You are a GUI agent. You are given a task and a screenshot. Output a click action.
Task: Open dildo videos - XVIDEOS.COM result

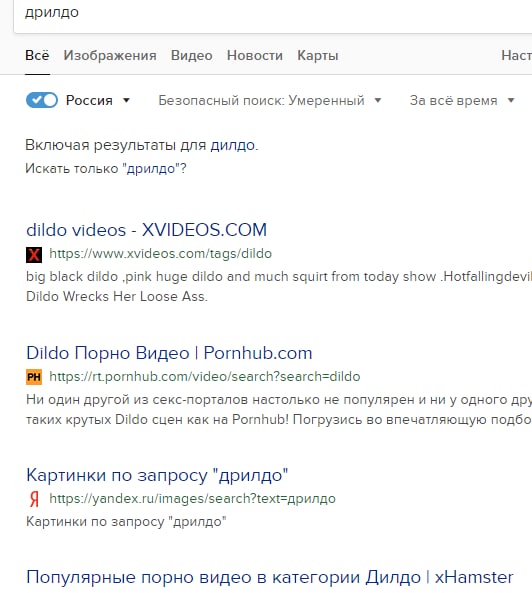point(146,230)
